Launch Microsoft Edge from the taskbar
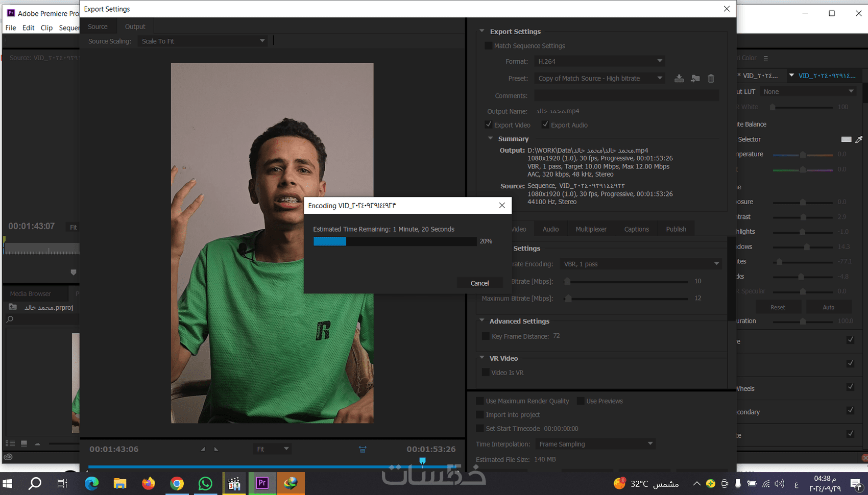The width and height of the screenshot is (868, 495). [x=91, y=483]
